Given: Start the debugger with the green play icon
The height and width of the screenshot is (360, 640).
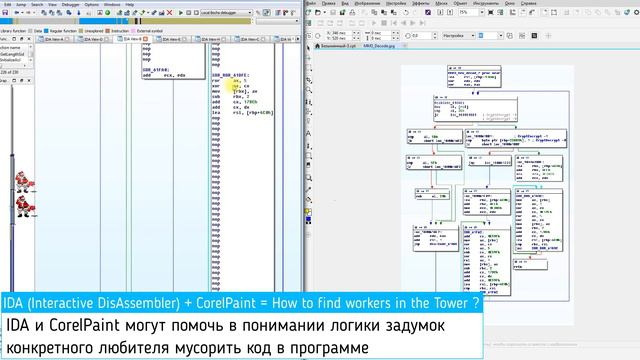Looking at the screenshot, I should (180, 13).
